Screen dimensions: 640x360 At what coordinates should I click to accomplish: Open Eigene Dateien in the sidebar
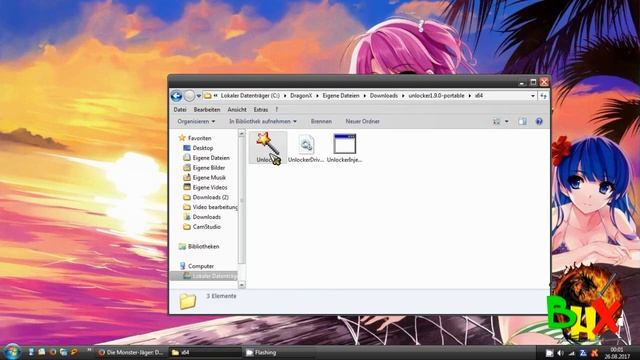206,158
